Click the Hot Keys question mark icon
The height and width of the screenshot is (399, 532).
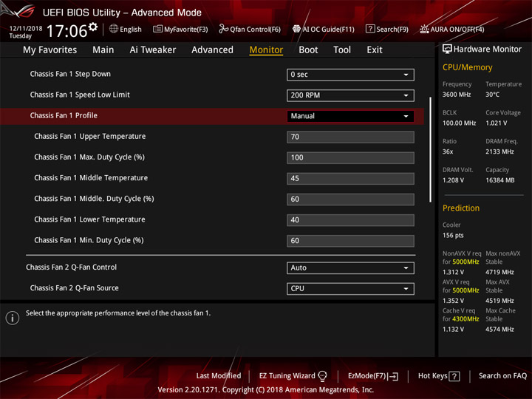[454, 376]
